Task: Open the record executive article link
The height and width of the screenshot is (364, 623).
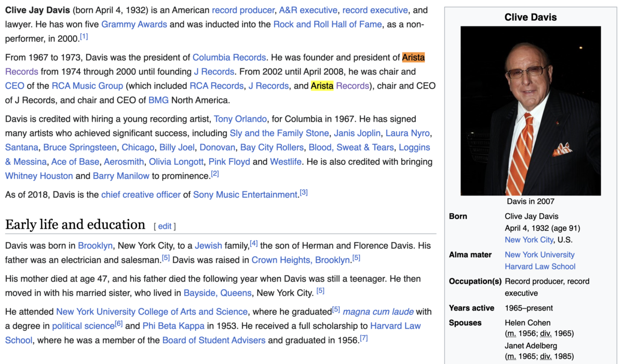Action: (x=375, y=10)
